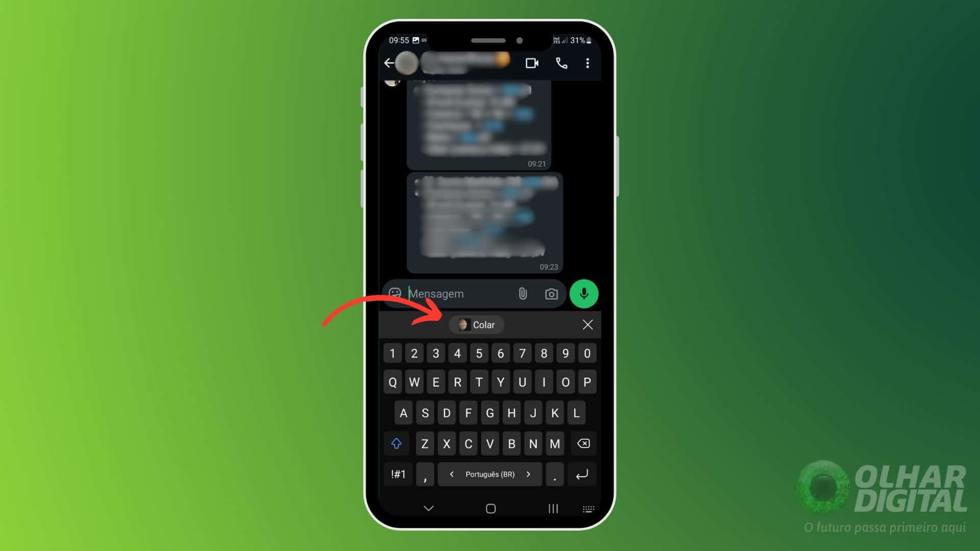Switch keyboard language Português (BR)
This screenshot has width=980, height=551.
489,474
